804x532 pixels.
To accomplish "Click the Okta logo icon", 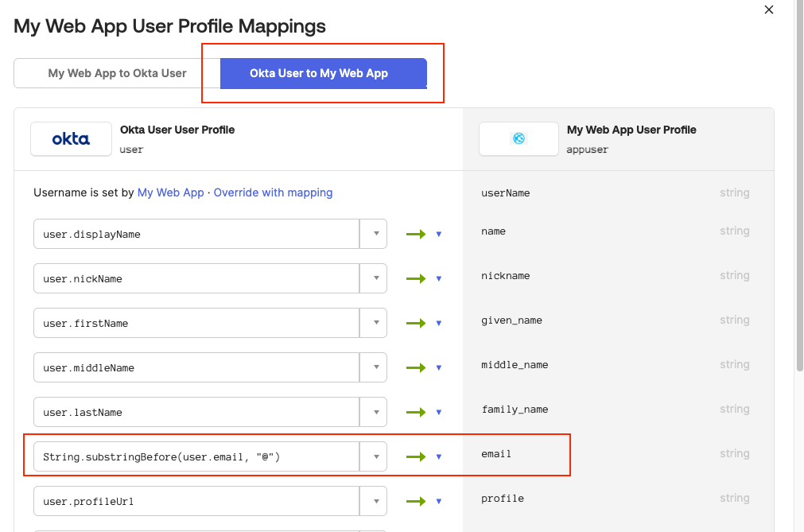I will (x=70, y=138).
